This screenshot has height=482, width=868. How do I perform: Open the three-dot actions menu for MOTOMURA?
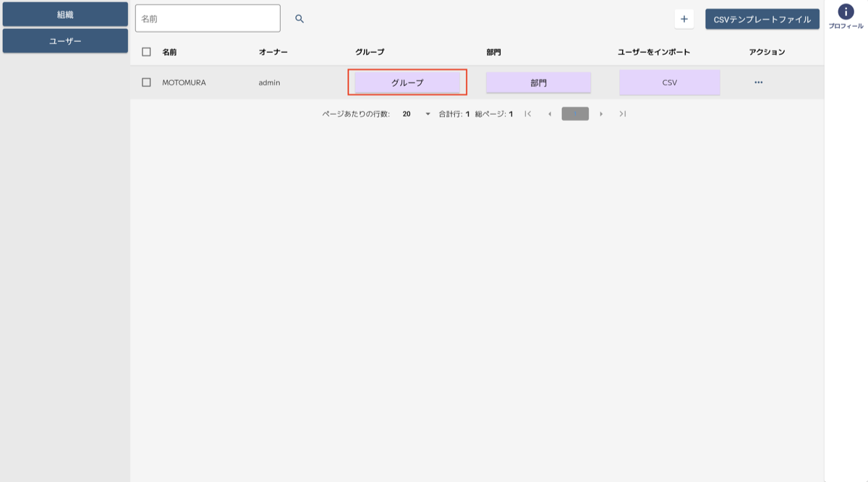(x=758, y=82)
